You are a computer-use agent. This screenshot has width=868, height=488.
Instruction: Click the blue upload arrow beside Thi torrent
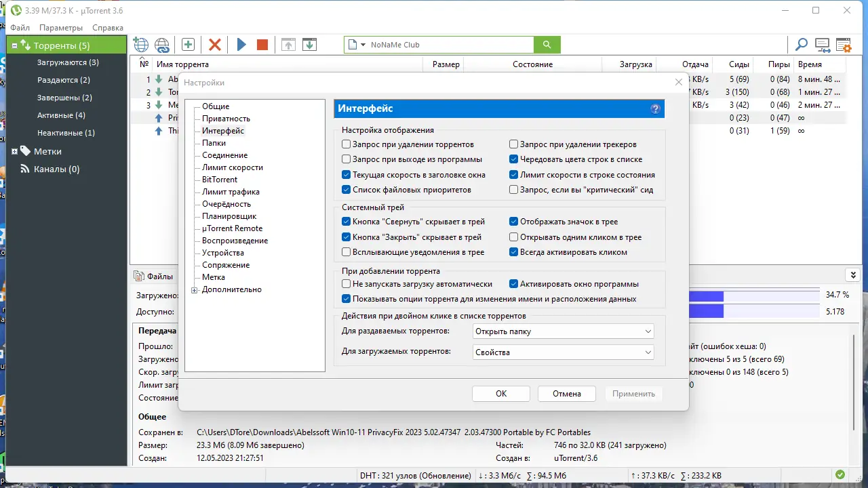pos(159,131)
